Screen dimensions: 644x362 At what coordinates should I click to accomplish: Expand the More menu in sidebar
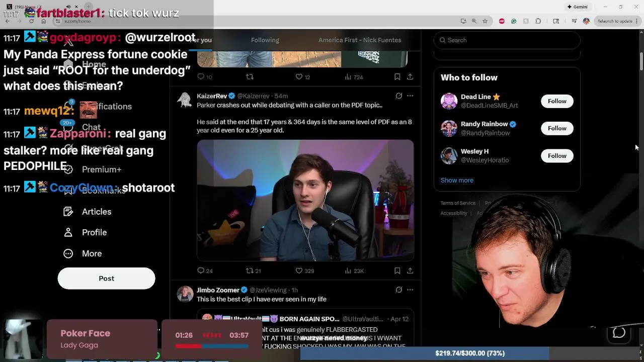pos(83,253)
